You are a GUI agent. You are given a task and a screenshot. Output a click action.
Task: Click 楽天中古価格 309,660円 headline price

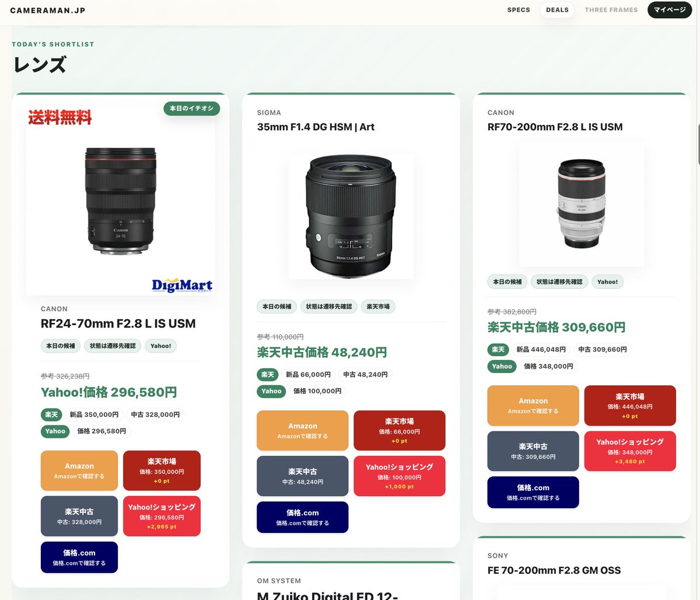(x=556, y=327)
